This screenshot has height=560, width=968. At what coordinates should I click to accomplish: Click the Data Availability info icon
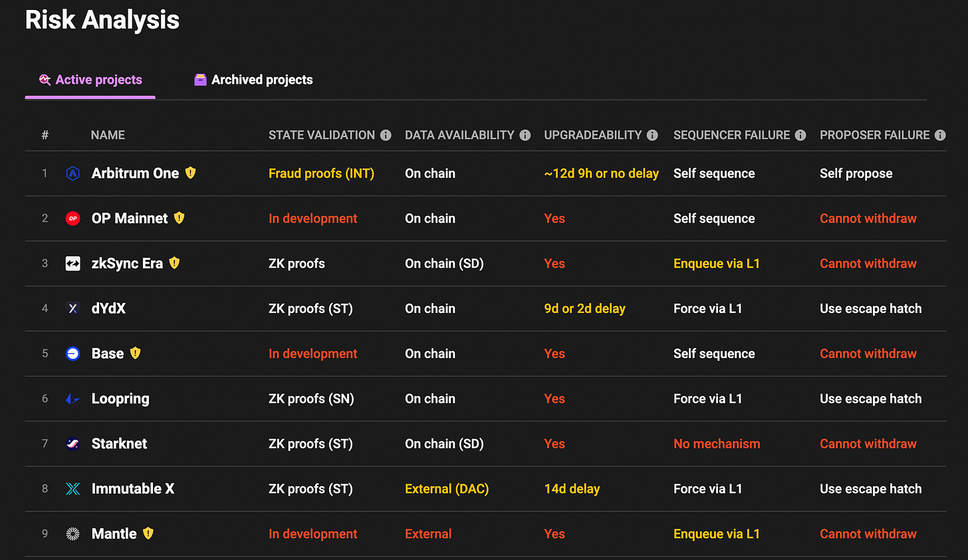tap(525, 135)
